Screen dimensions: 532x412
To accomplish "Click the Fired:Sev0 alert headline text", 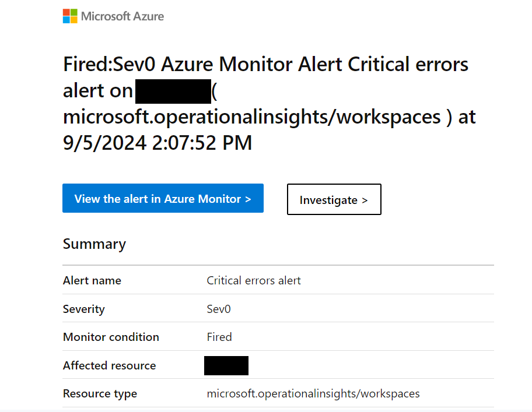I will [x=269, y=103].
